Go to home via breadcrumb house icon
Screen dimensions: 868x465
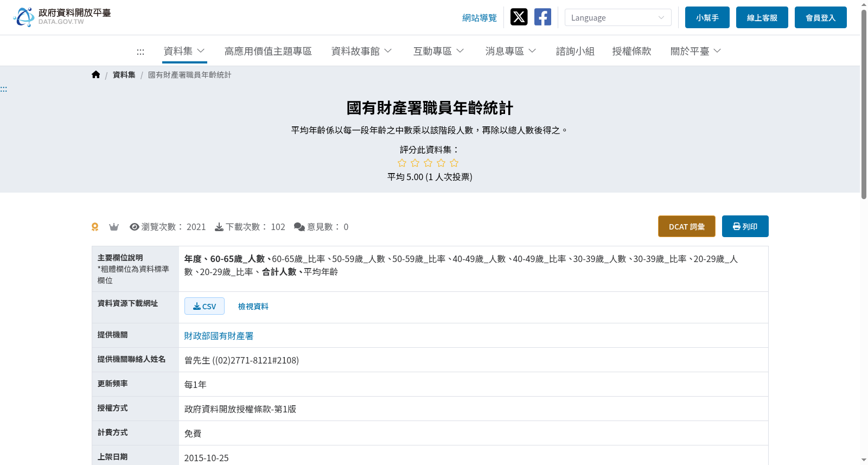(96, 75)
